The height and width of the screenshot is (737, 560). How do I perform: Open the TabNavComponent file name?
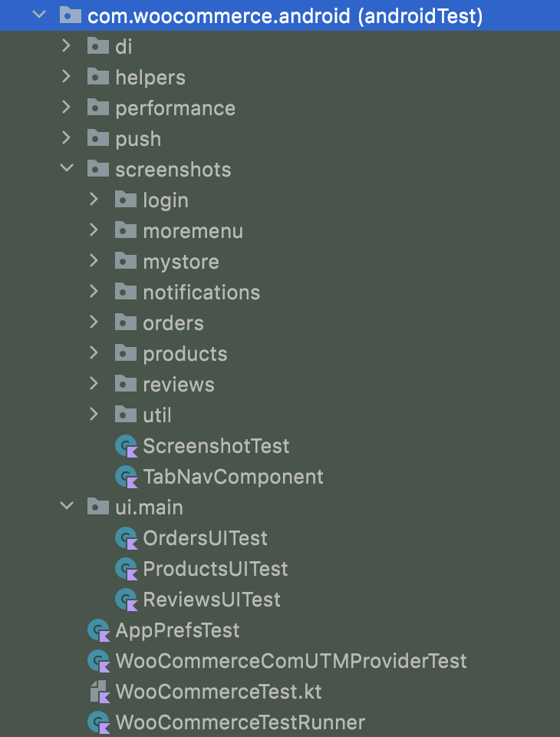233,478
